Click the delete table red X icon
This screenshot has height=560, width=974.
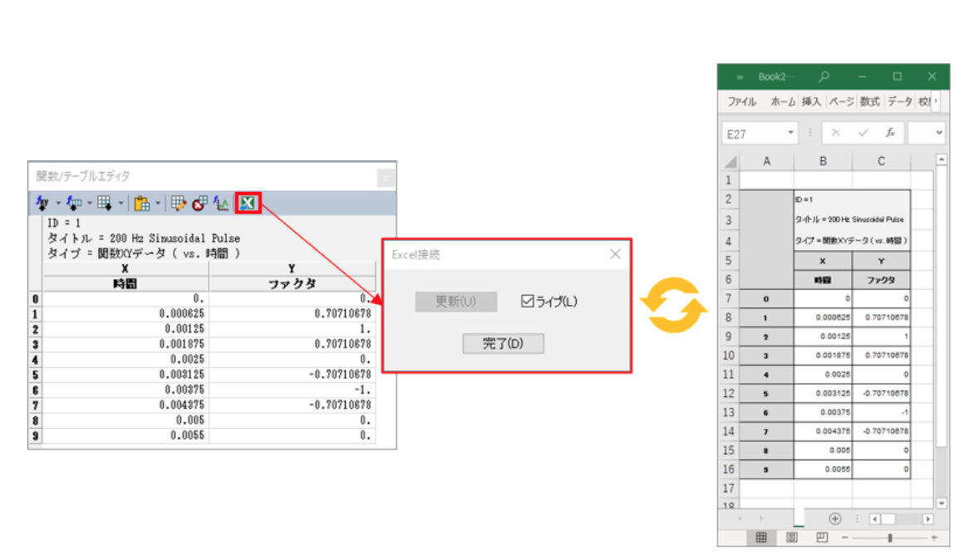tap(199, 203)
